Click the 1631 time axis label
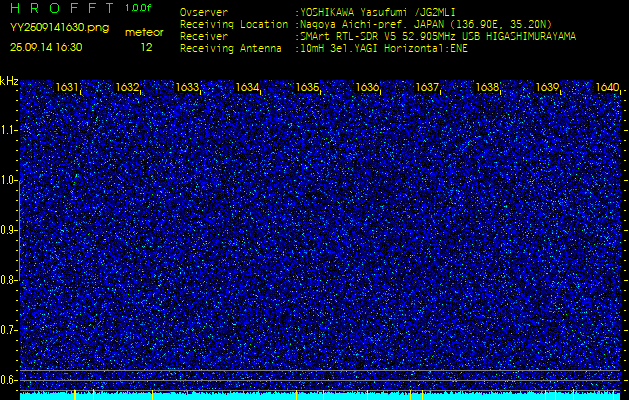This screenshot has height=400, width=629. click(x=67, y=87)
